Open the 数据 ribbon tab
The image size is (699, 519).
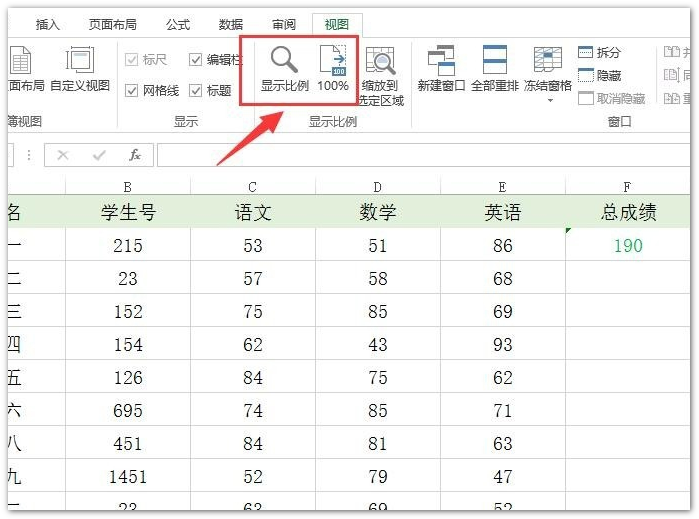[x=231, y=25]
